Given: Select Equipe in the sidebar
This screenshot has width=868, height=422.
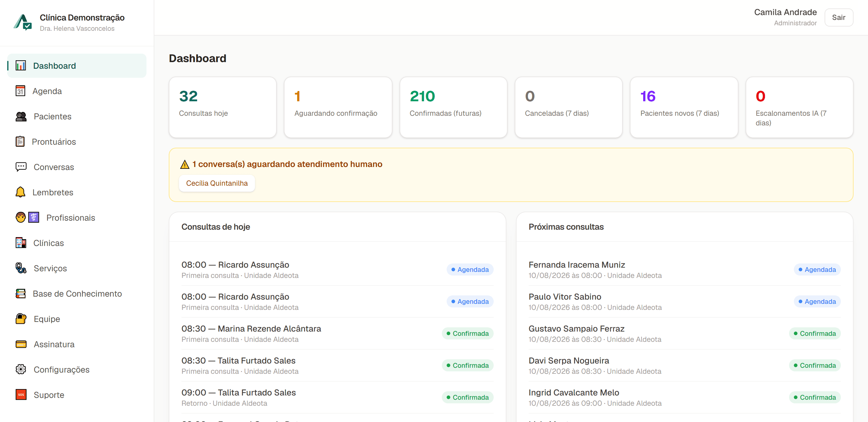Looking at the screenshot, I should pyautogui.click(x=77, y=319).
